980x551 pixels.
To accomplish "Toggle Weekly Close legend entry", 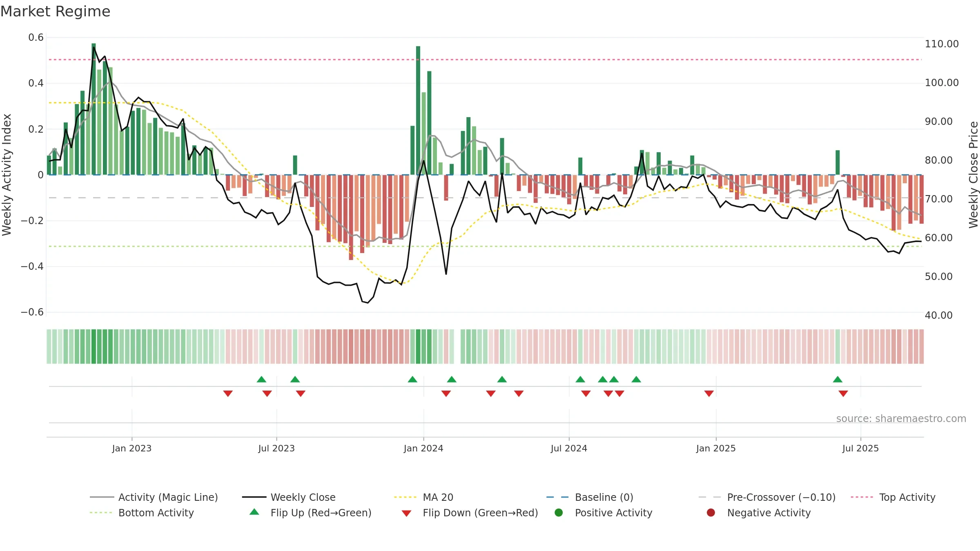I will coord(289,497).
